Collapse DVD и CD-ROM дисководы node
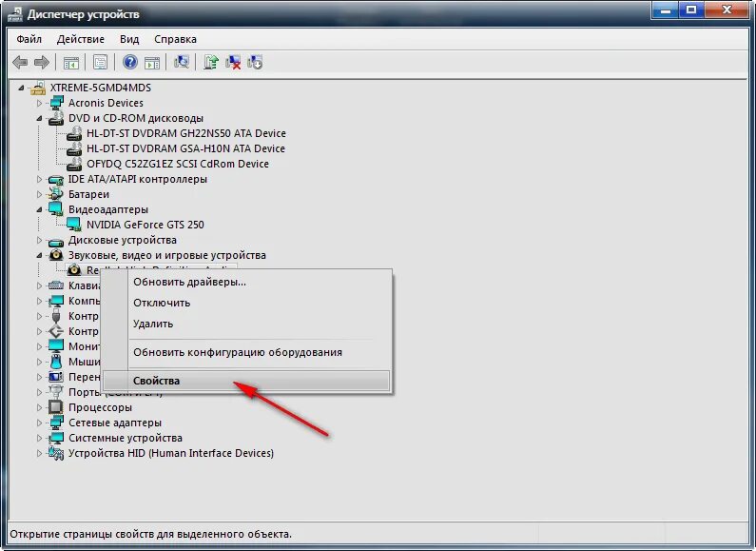Image resolution: width=756 pixels, height=551 pixels. pyautogui.click(x=39, y=118)
